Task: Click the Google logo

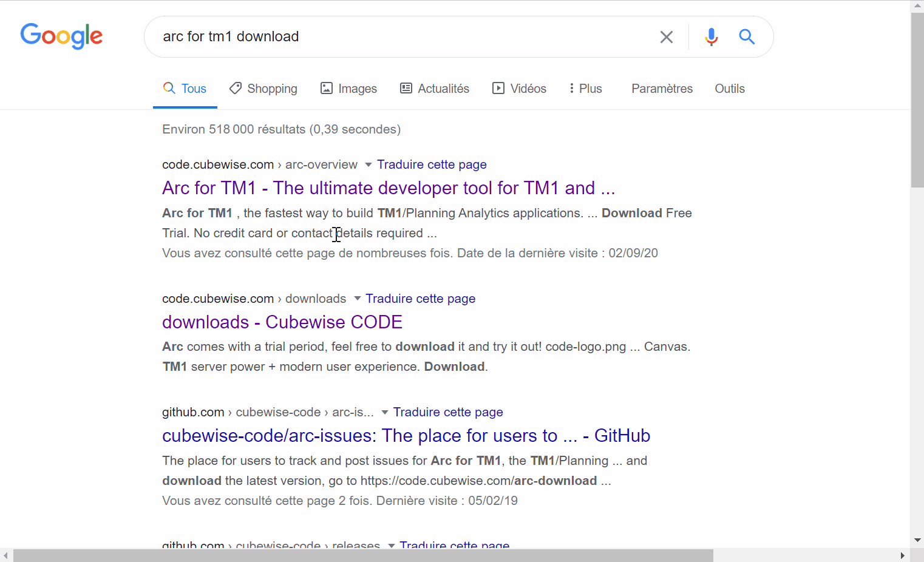Action: tap(61, 36)
